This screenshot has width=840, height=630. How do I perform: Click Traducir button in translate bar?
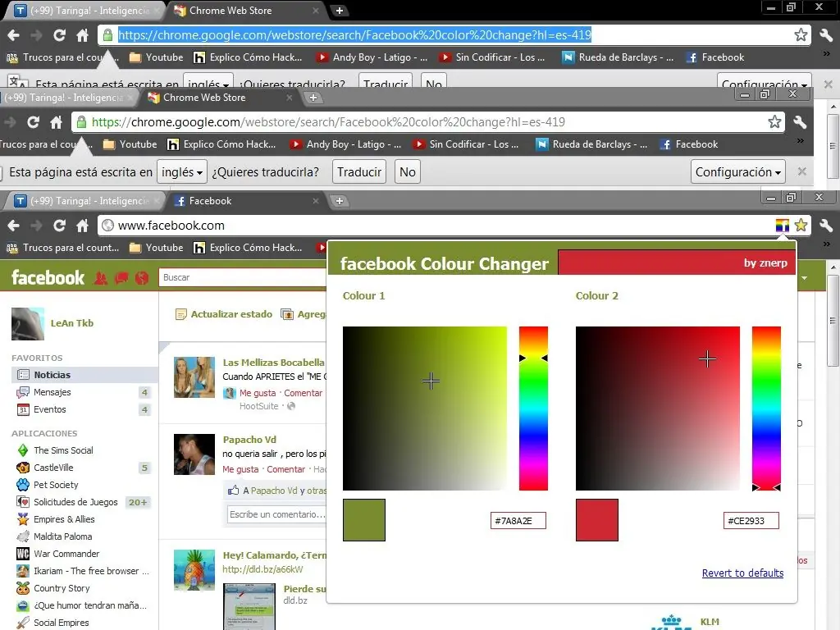pos(359,172)
